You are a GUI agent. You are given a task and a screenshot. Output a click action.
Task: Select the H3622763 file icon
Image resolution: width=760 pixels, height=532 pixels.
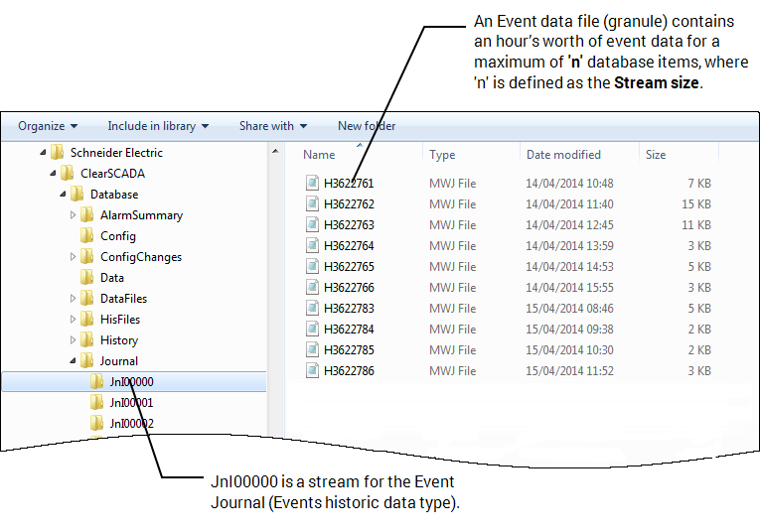point(313,225)
